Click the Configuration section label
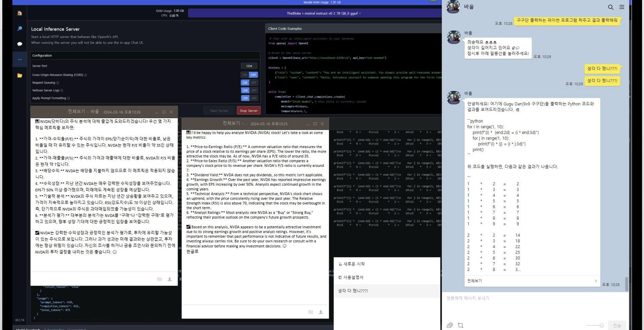Screen dimensions: 644x330 [x=42, y=55]
